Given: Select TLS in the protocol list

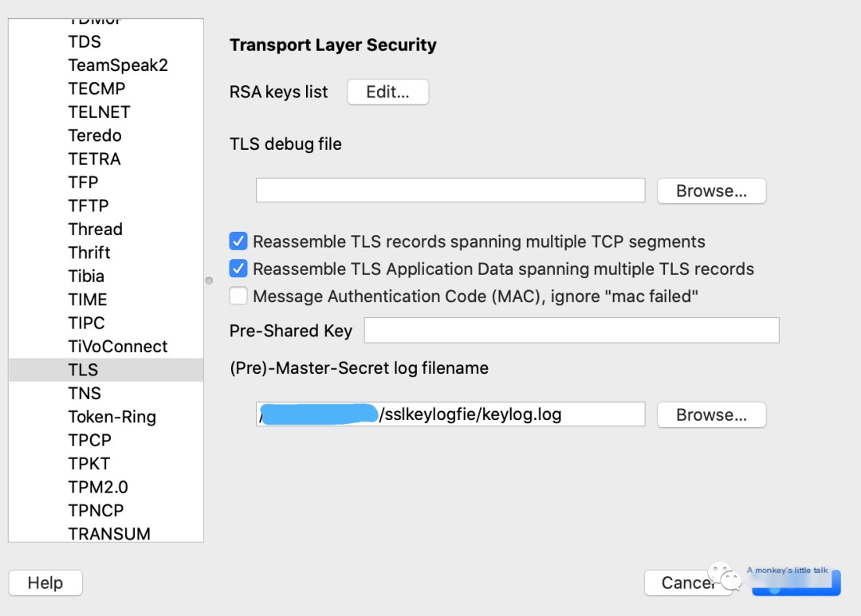Looking at the screenshot, I should click(106, 370).
